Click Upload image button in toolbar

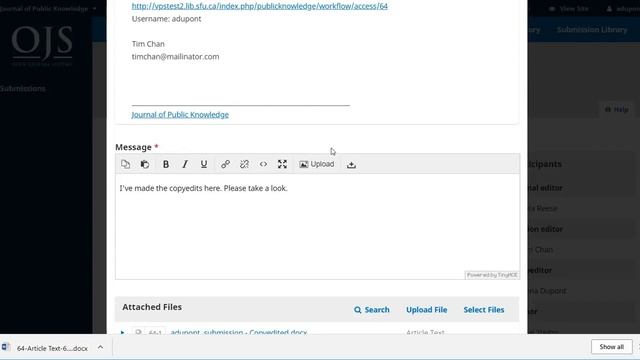coord(317,164)
